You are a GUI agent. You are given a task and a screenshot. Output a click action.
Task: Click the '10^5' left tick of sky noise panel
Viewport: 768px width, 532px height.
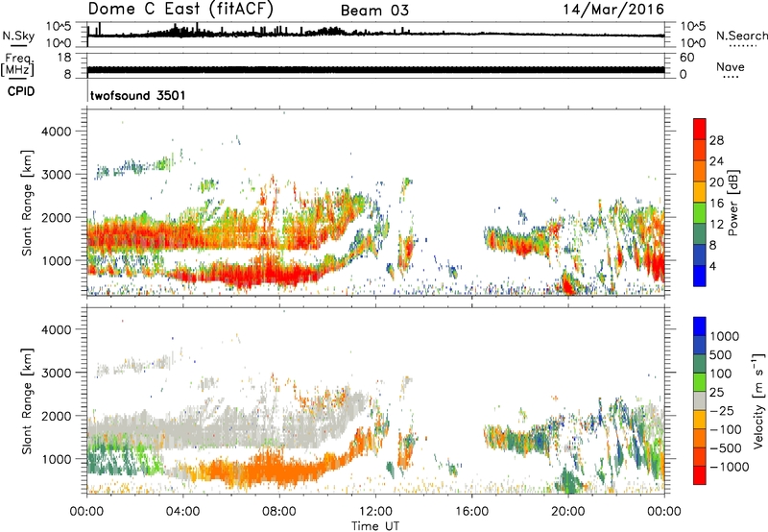click(x=59, y=27)
